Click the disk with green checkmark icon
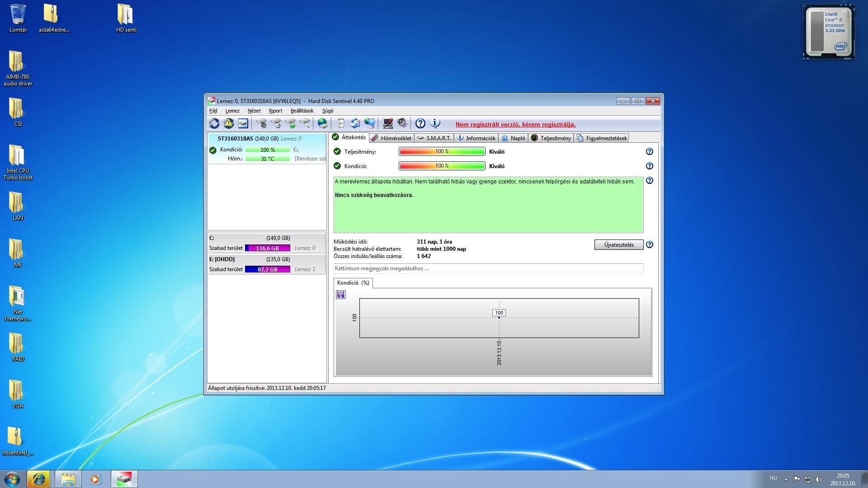Image resolution: width=868 pixels, height=488 pixels. click(290, 123)
